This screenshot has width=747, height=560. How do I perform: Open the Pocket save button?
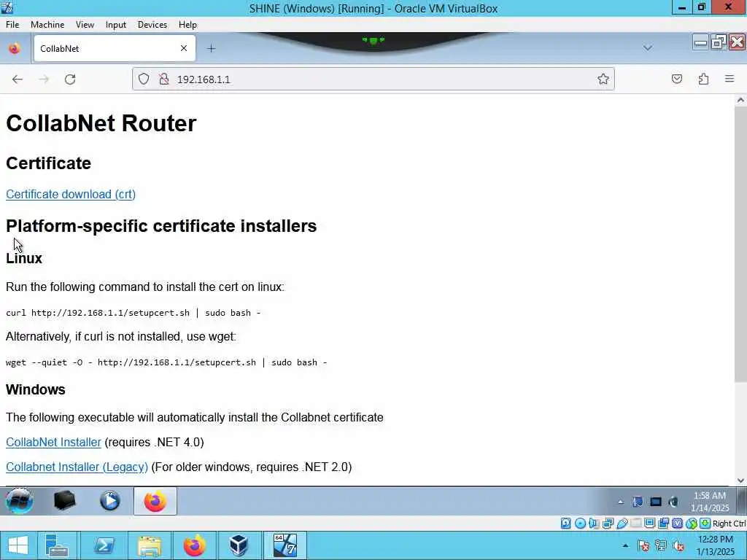click(x=677, y=79)
